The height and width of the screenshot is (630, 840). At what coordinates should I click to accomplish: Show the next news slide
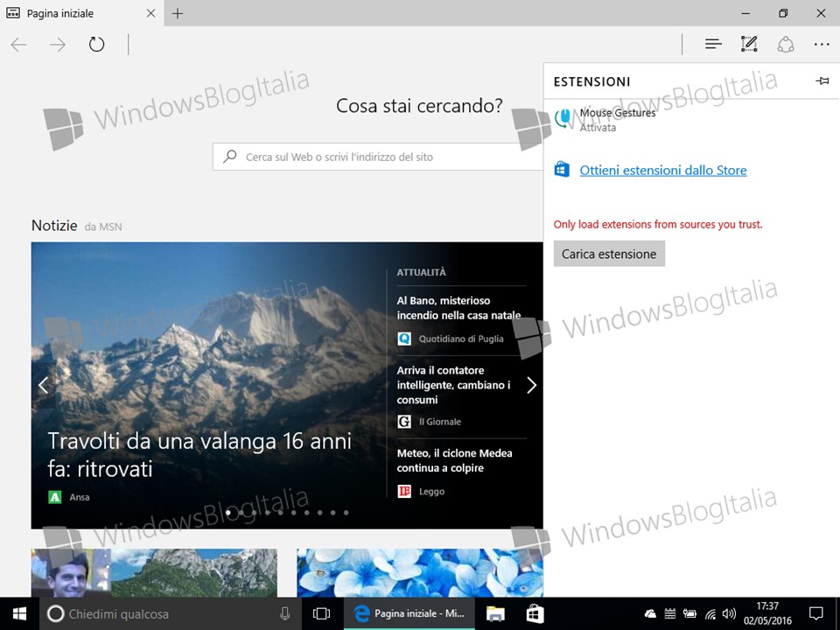531,385
